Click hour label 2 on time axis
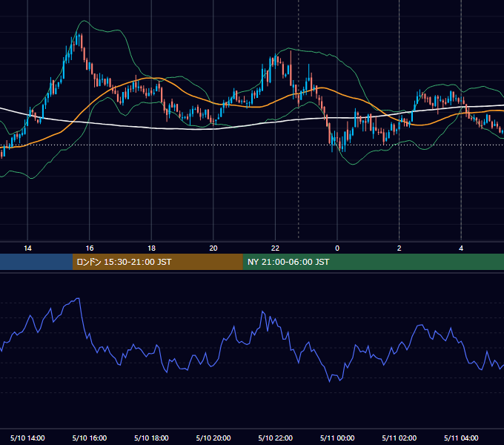504x445 pixels. (x=399, y=248)
